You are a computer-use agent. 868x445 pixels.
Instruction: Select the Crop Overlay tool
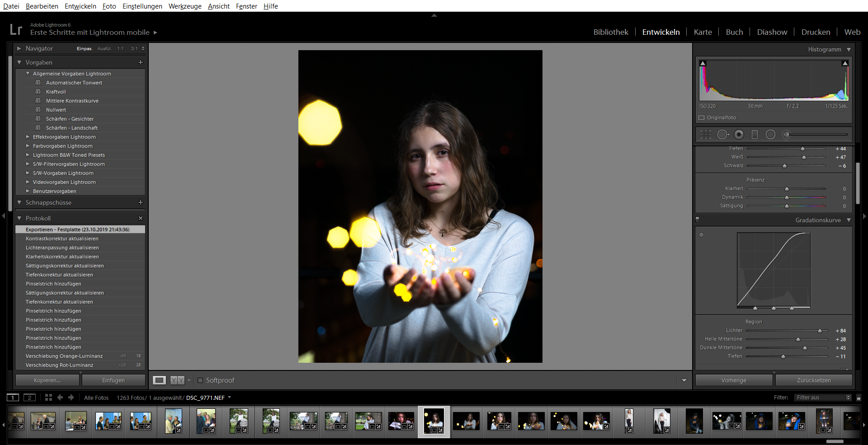click(706, 135)
